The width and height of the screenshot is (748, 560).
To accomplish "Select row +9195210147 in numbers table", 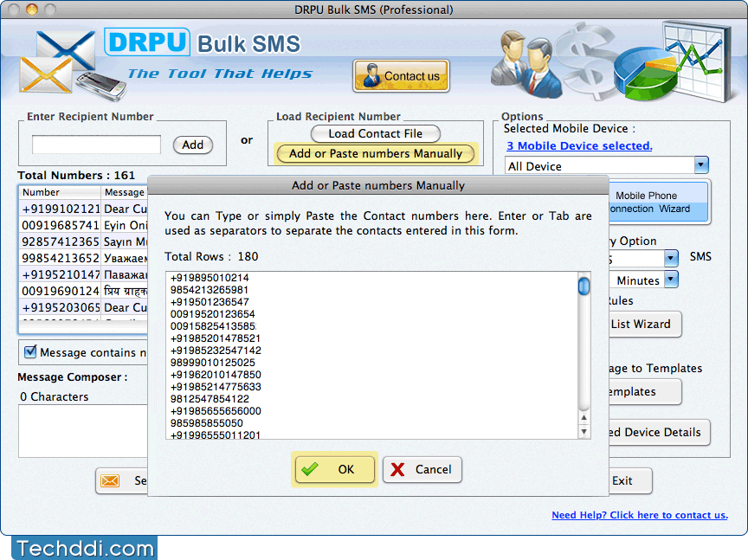I will (84, 274).
